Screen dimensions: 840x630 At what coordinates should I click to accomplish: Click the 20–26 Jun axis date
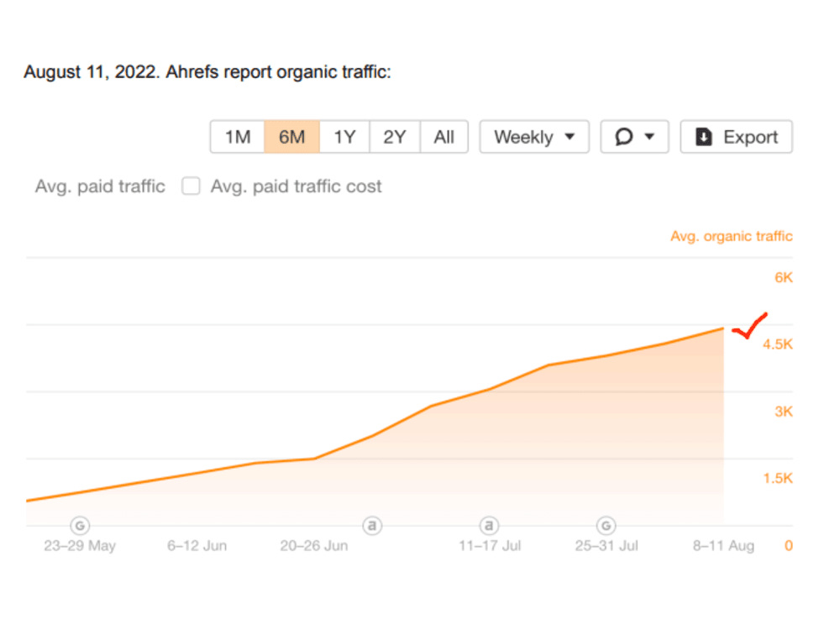314,546
